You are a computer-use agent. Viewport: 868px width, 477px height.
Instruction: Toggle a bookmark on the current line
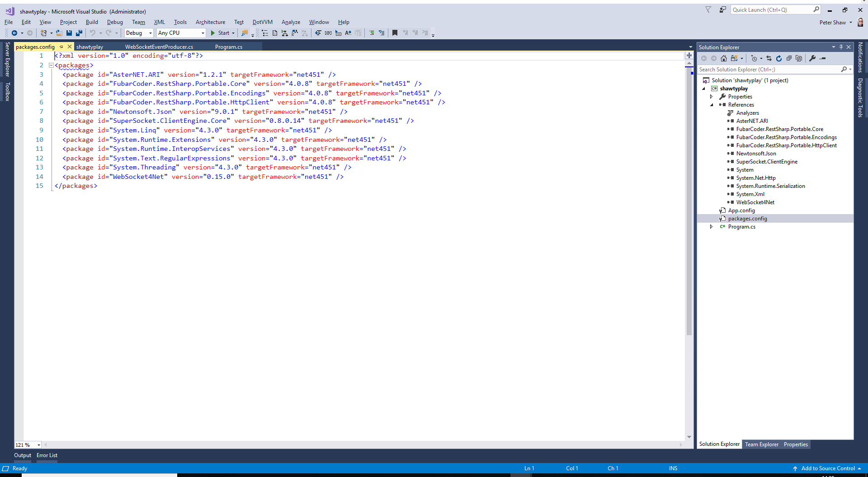(395, 33)
